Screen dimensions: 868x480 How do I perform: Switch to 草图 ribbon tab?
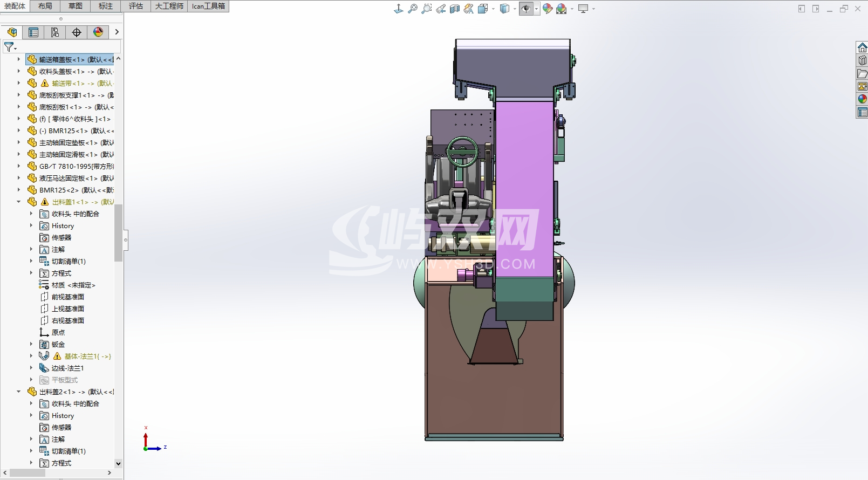[76, 6]
